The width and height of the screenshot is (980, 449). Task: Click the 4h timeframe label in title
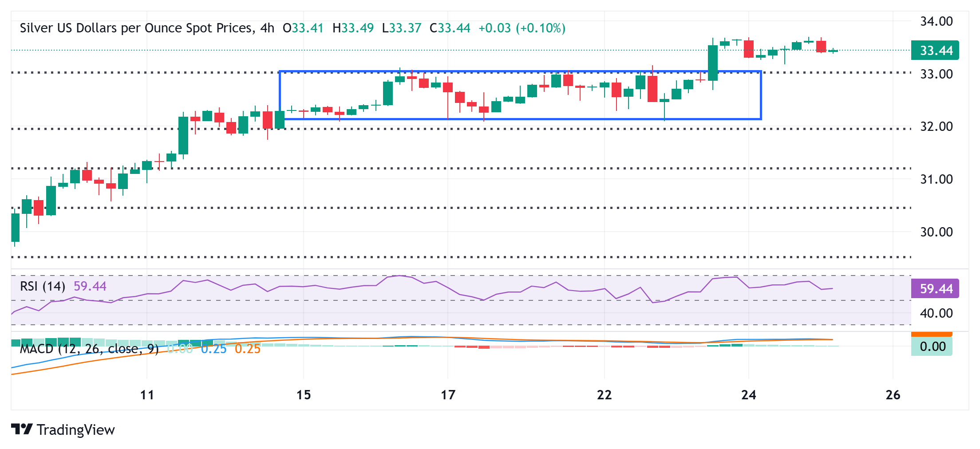click(x=267, y=28)
